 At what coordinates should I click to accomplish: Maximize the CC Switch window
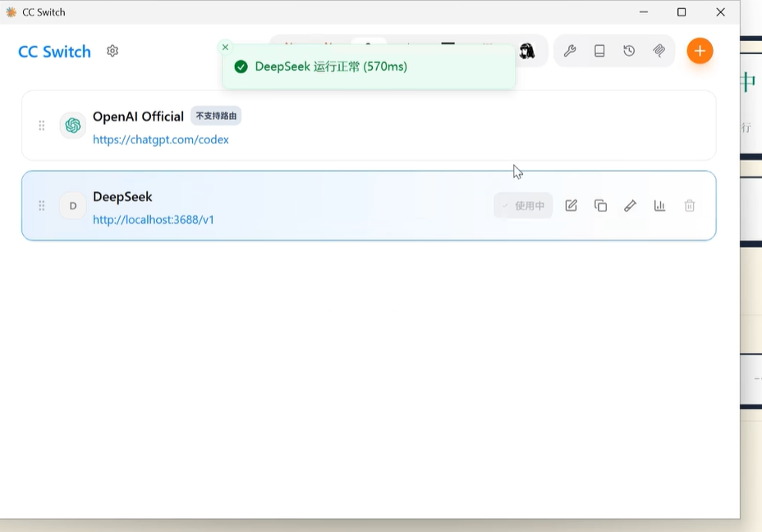tap(682, 11)
